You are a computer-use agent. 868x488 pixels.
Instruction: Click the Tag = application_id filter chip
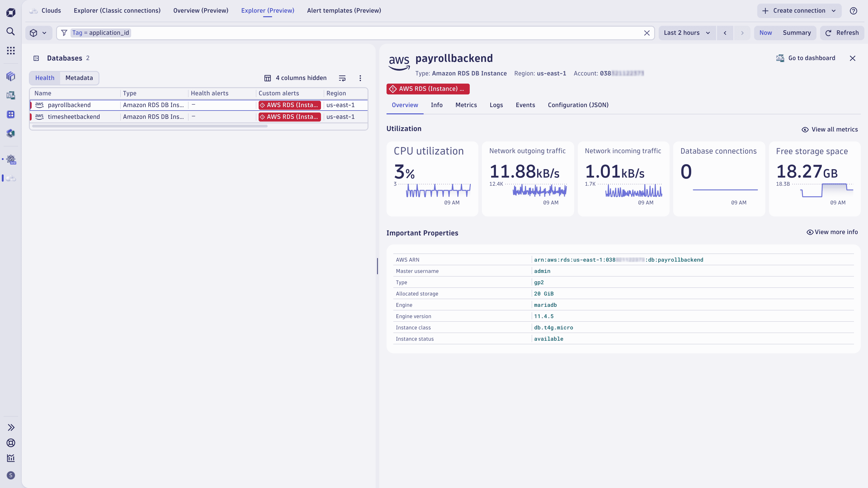click(100, 33)
